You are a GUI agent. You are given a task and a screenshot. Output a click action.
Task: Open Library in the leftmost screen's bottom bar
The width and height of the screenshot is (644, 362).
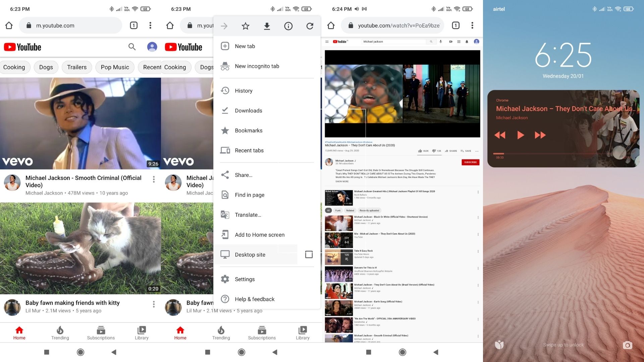142,333
